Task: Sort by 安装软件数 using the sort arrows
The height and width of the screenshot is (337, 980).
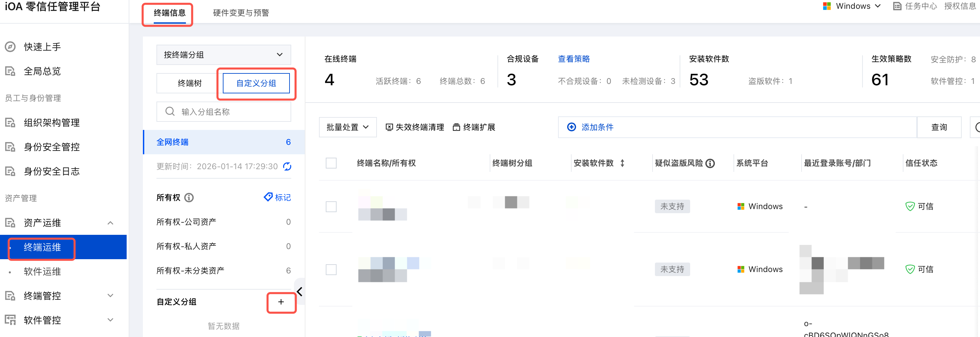Action: [622, 163]
